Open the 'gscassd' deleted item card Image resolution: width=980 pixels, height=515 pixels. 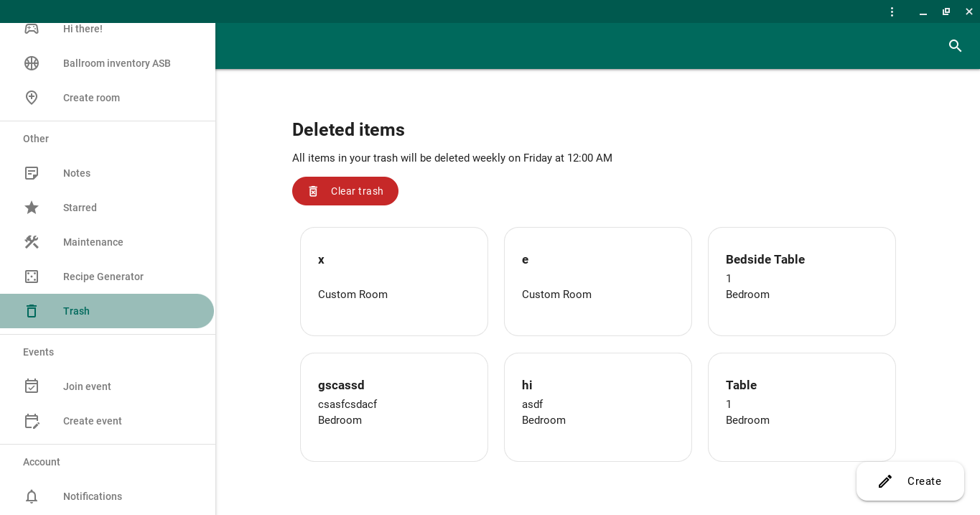pyautogui.click(x=393, y=407)
